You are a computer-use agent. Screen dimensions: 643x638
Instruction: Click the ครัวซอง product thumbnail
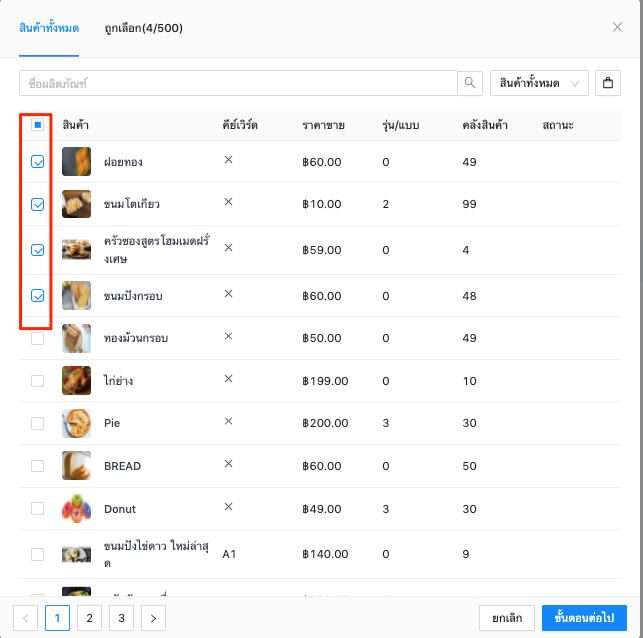pyautogui.click(x=76, y=250)
